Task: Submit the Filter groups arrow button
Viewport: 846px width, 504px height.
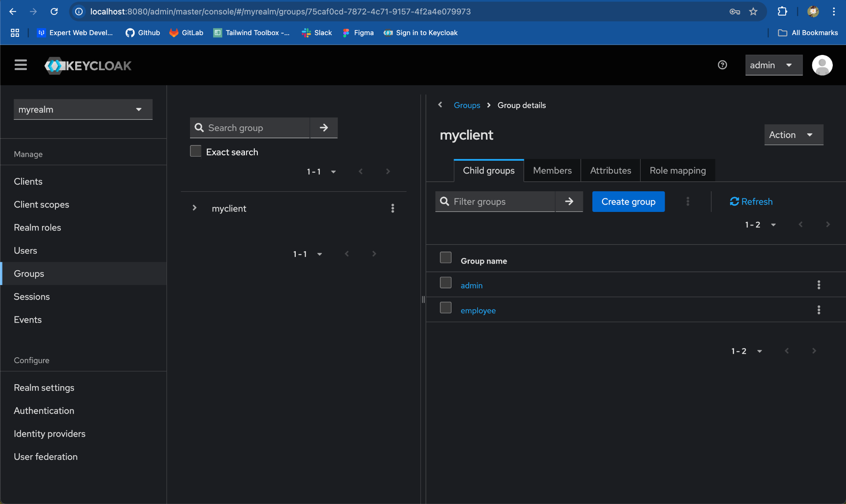Action: [569, 201]
